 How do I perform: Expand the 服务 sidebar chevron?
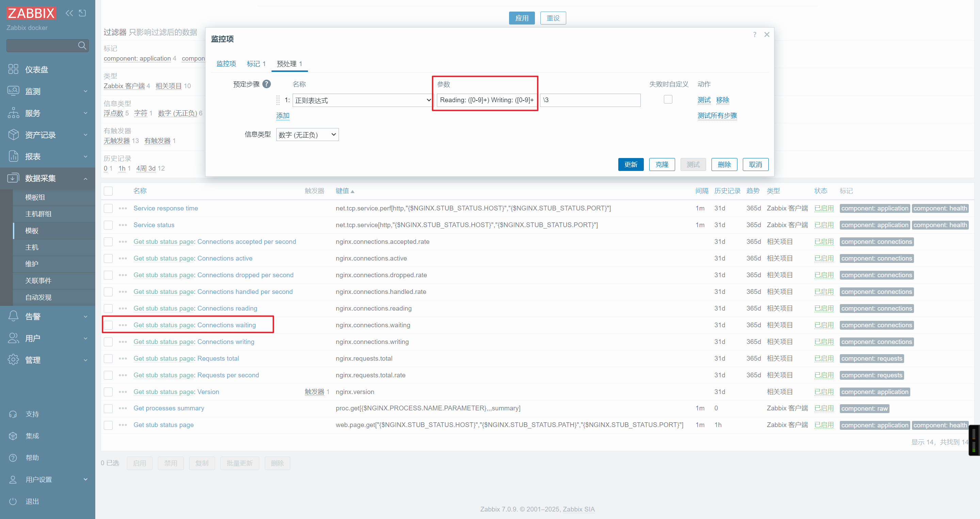click(x=86, y=113)
